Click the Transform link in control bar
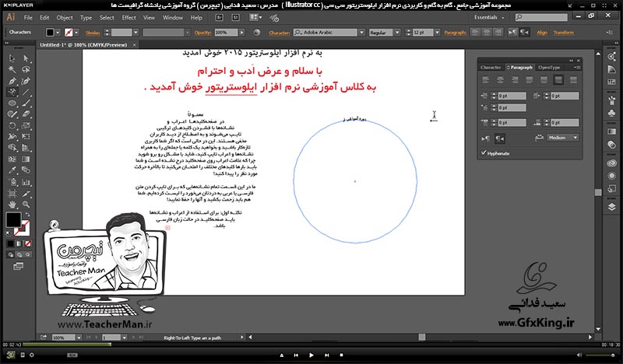 pos(563,33)
